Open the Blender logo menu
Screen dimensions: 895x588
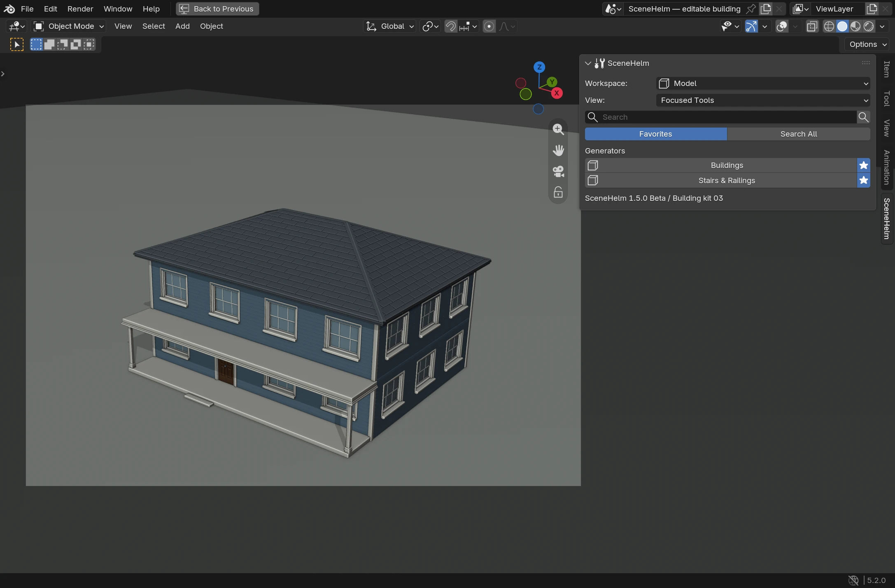pyautogui.click(x=9, y=9)
